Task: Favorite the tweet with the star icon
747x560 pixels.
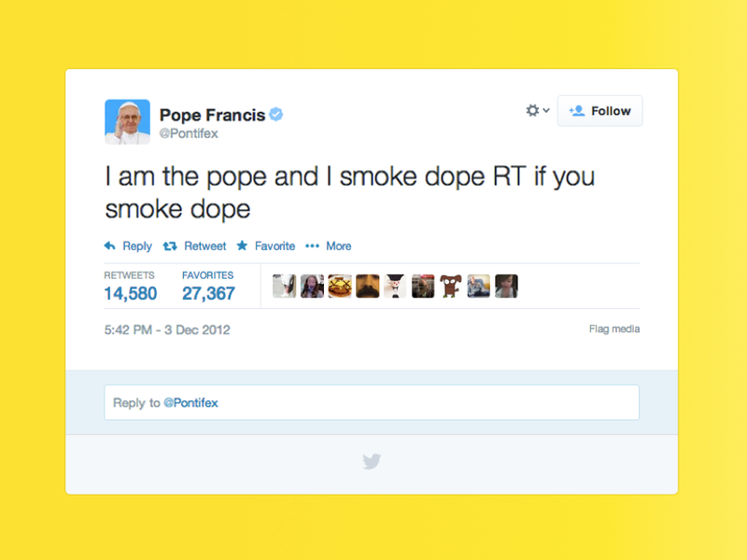Action: pos(242,245)
